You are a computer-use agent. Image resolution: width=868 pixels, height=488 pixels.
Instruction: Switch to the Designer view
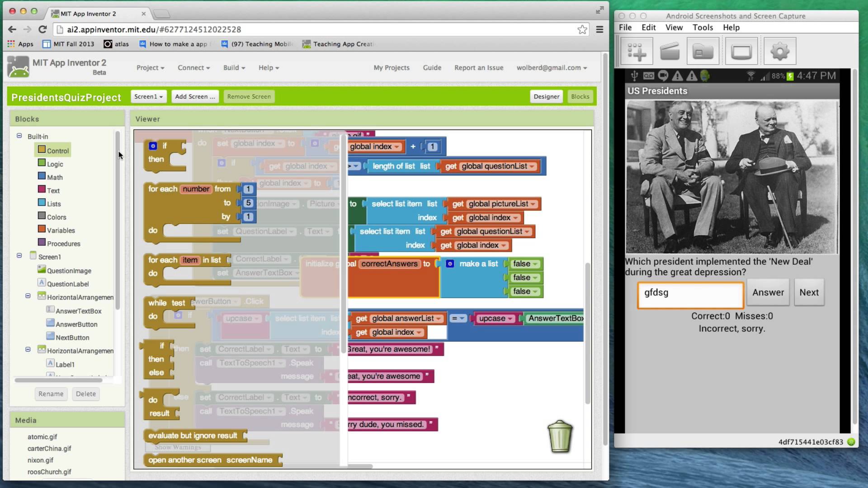546,96
